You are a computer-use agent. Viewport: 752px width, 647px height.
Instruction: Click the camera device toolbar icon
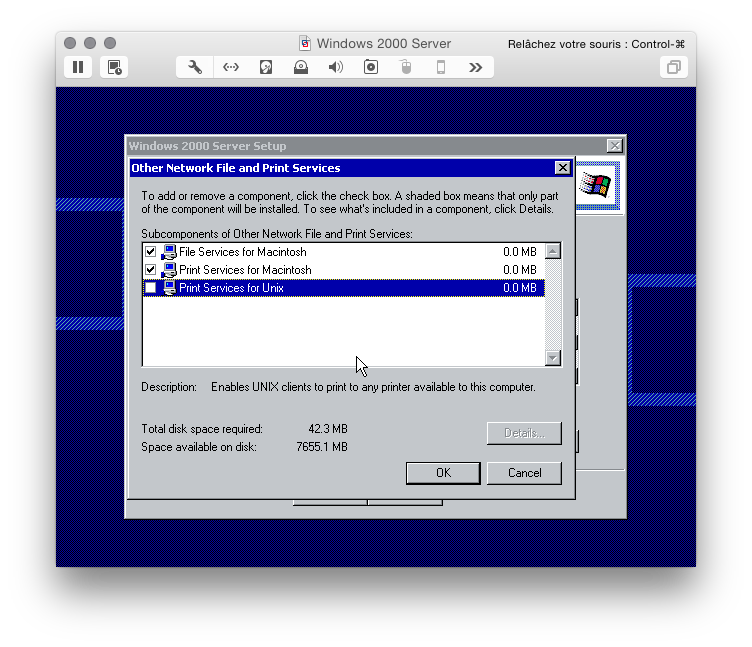(x=371, y=67)
